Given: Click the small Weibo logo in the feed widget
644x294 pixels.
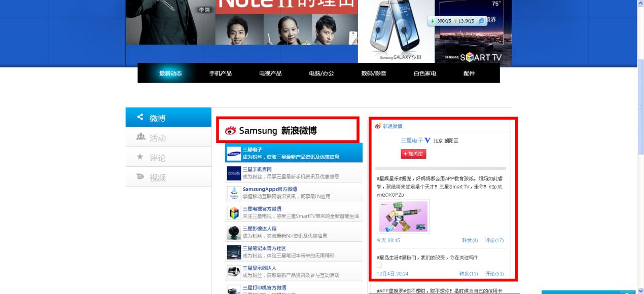Looking at the screenshot, I should (378, 126).
